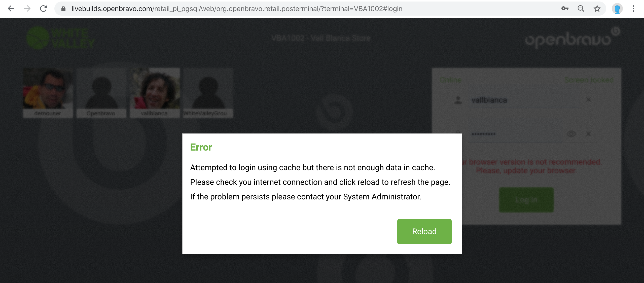Open the saved passwords key icon

(565, 9)
